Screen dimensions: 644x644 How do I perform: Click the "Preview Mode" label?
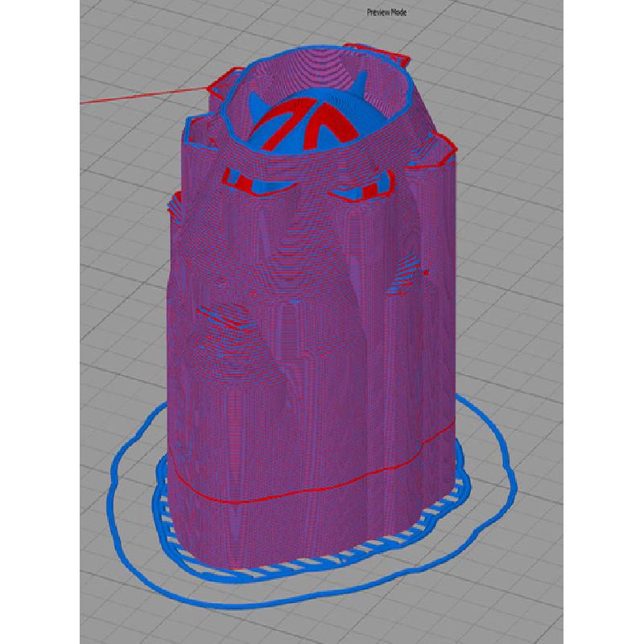[386, 12]
